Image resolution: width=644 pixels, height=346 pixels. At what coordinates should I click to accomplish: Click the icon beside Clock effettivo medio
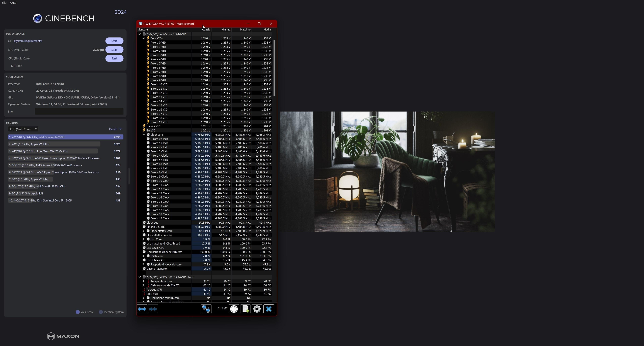pos(144,235)
